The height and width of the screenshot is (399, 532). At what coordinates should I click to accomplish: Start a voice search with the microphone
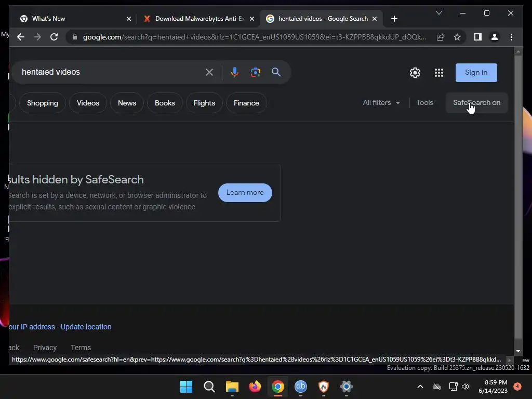(x=234, y=72)
